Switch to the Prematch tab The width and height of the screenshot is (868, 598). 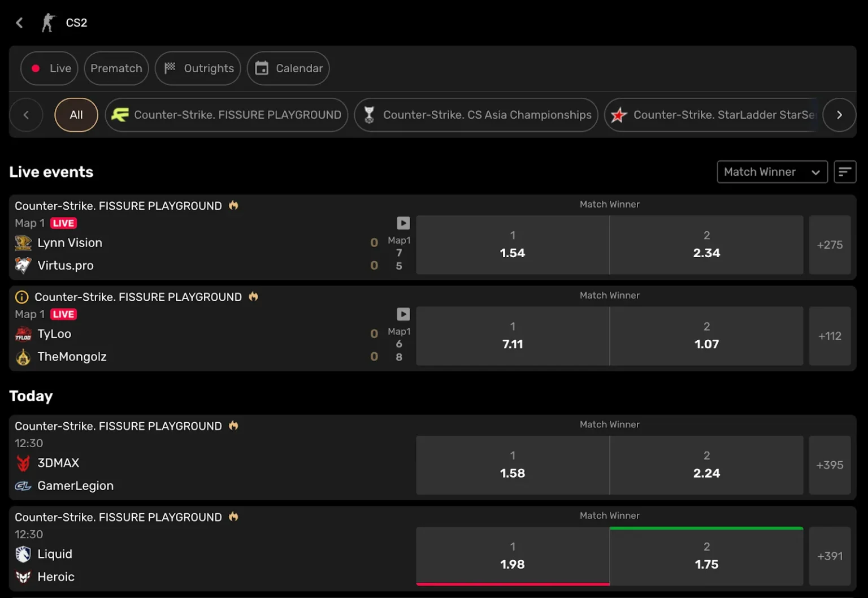[116, 68]
